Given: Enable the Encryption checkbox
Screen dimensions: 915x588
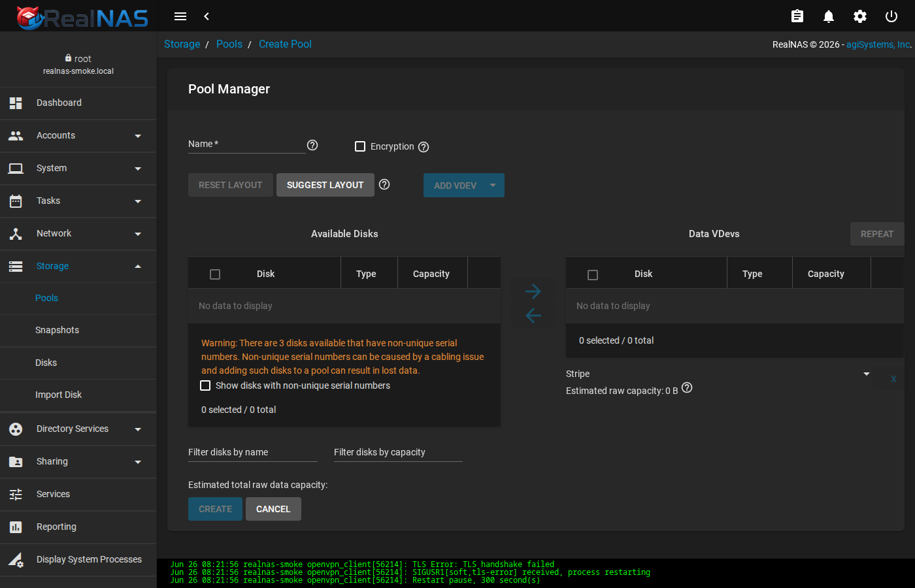Looking at the screenshot, I should click(x=360, y=146).
